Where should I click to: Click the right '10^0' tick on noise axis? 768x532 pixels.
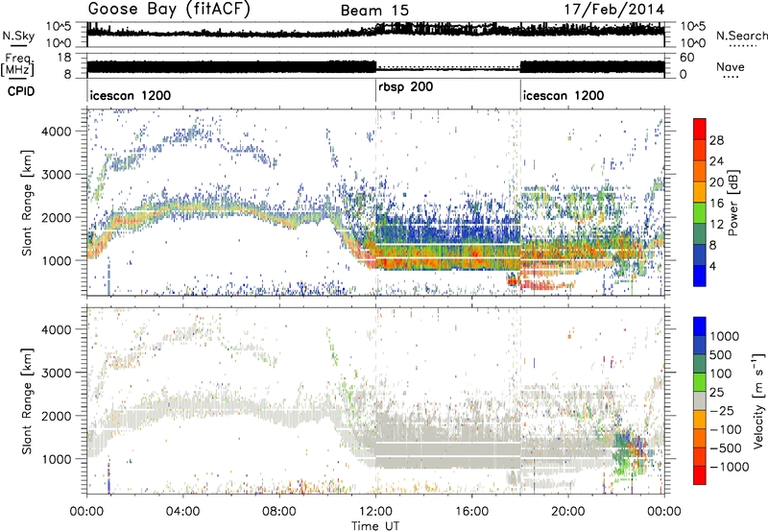click(x=693, y=42)
